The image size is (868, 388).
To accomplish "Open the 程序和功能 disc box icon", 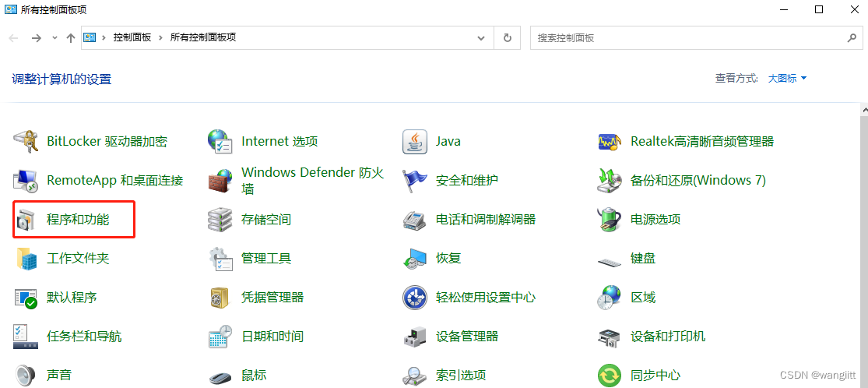I will (26, 220).
